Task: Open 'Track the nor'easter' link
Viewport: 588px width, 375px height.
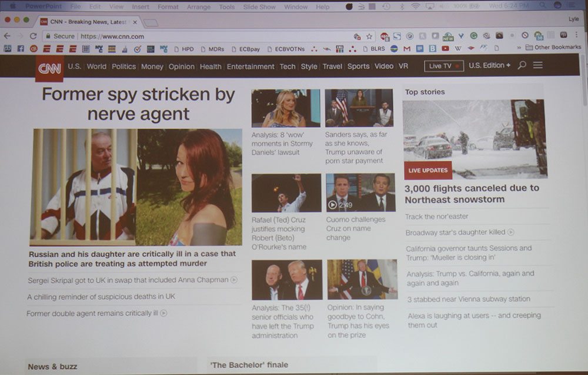Action: (436, 217)
